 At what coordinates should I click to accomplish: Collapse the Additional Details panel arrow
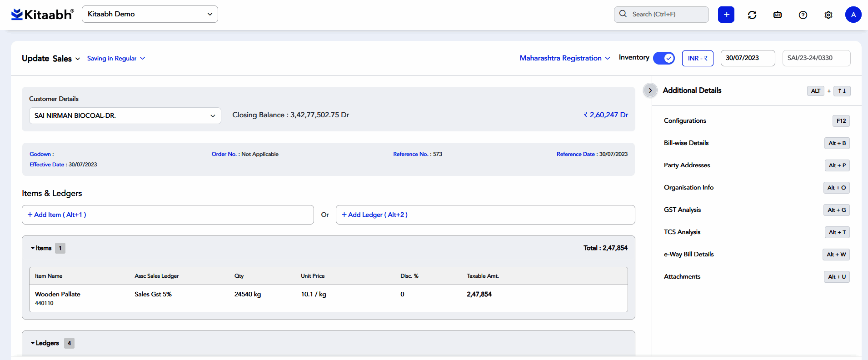[650, 90]
